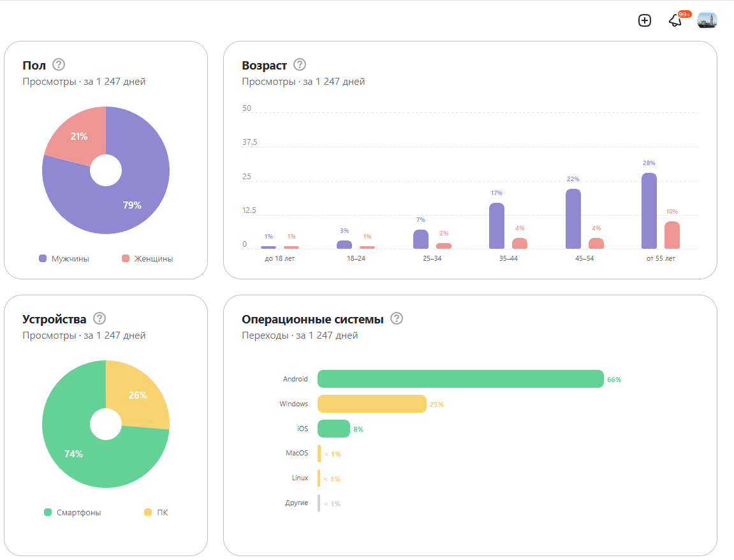Click the create plus icon at top
The image size is (734, 560).
pos(645,20)
